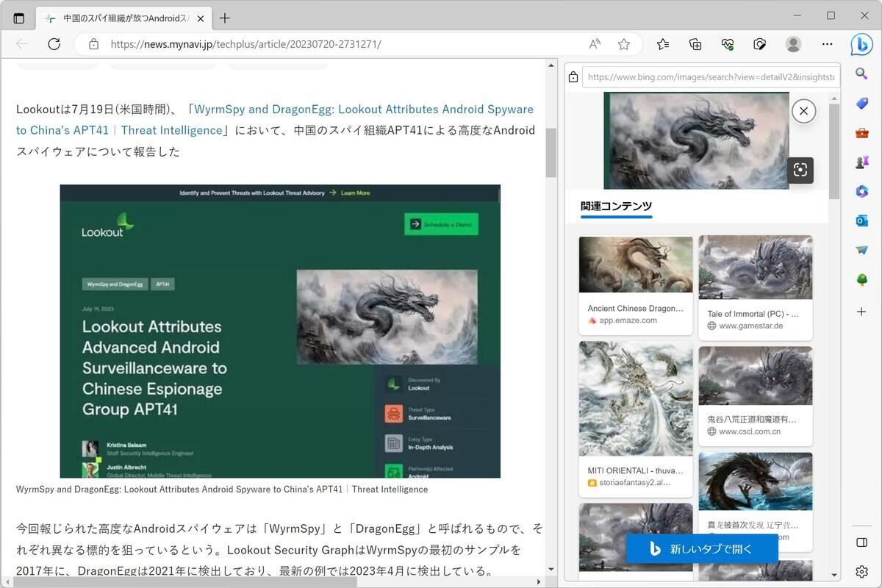Open the 鬼谷八荒正道和魔道有 result thumbnail
The image size is (882, 588).
tap(756, 376)
